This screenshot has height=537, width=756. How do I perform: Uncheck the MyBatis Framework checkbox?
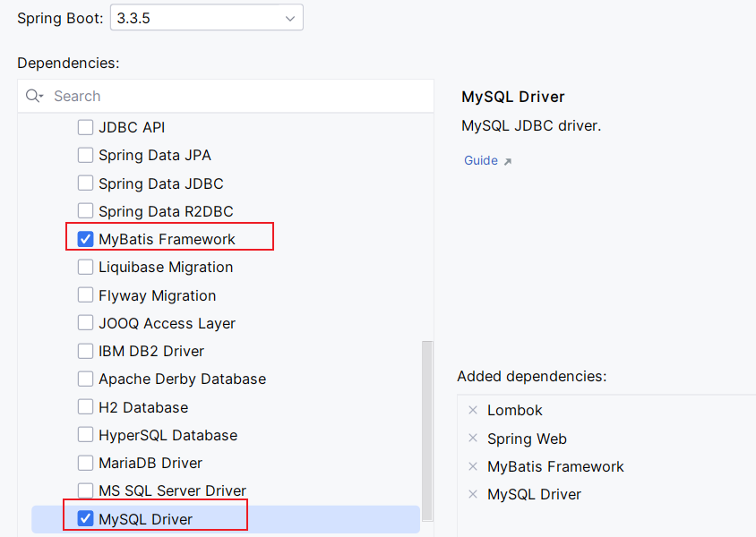tap(86, 239)
